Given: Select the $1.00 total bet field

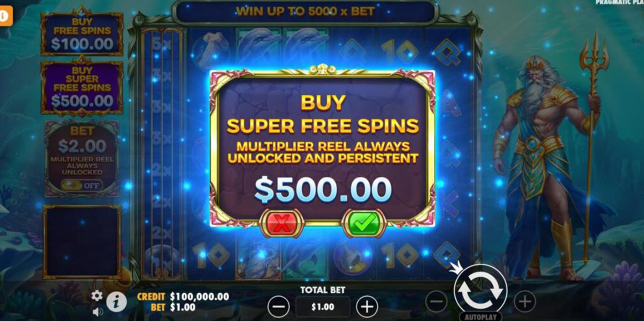Looking at the screenshot, I should click(323, 307).
